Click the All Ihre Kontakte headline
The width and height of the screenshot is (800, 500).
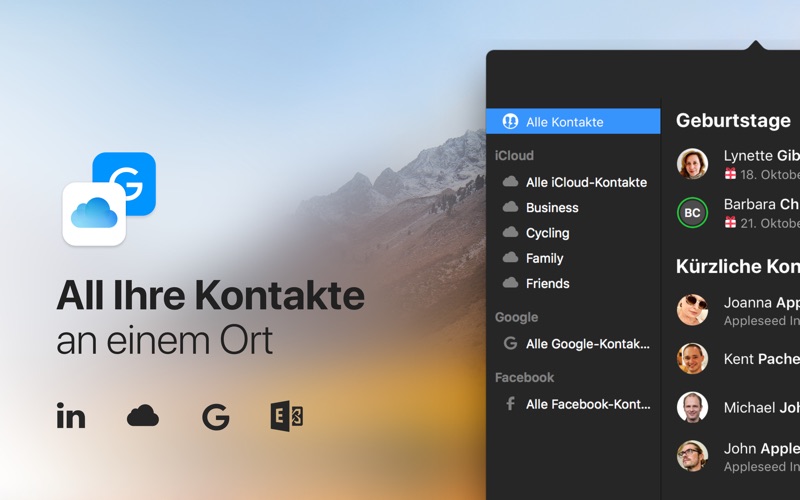(210, 295)
